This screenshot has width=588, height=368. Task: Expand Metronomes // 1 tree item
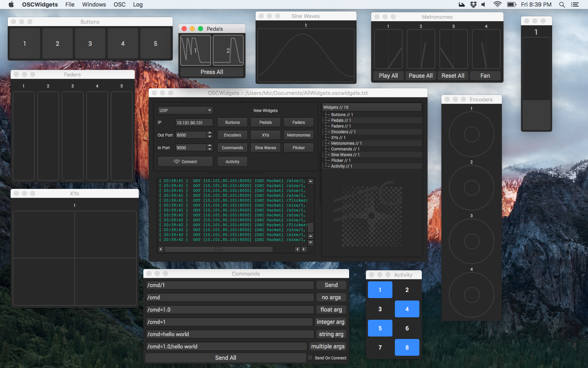pyautogui.click(x=326, y=144)
